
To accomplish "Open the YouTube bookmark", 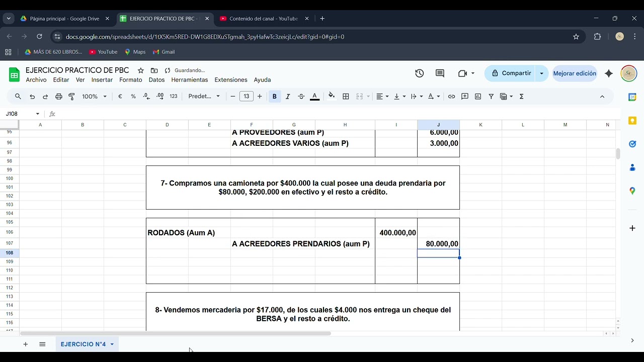I will 103,52.
